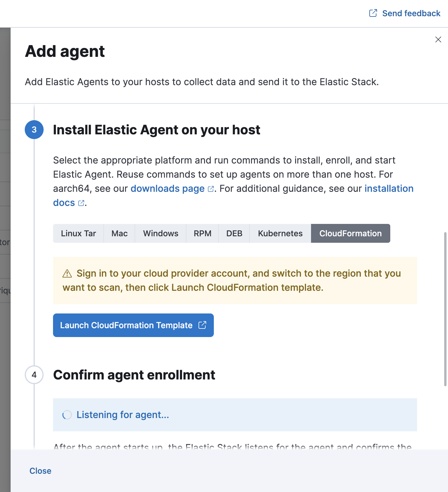Switch to the Windows platform tab

[161, 233]
